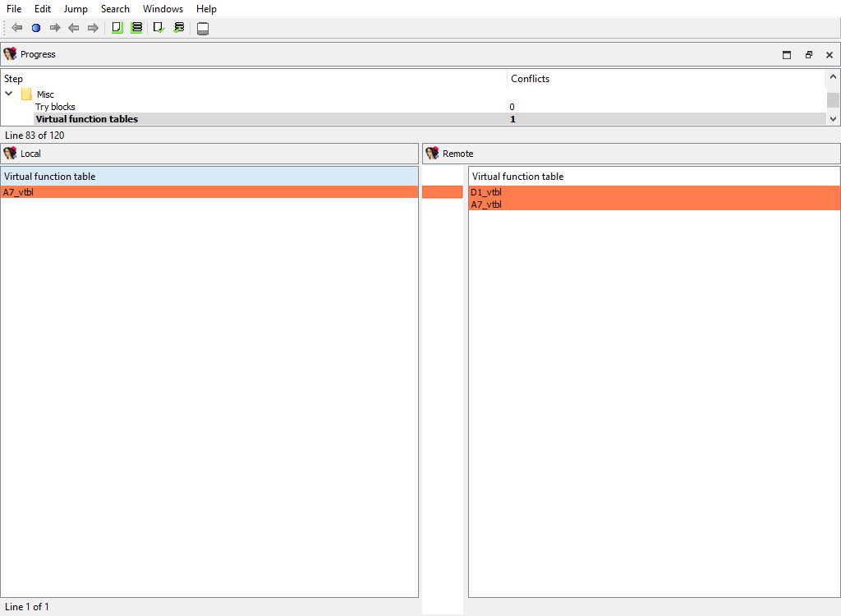Screen dimensions: 841x616
Task: Click the database icon at toolbar end
Action: (x=202, y=27)
